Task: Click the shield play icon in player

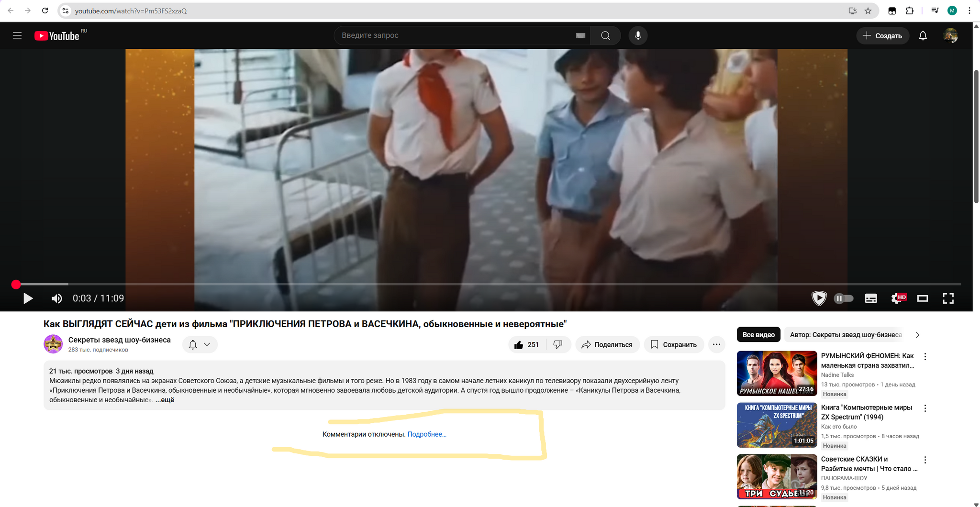Action: (x=819, y=298)
